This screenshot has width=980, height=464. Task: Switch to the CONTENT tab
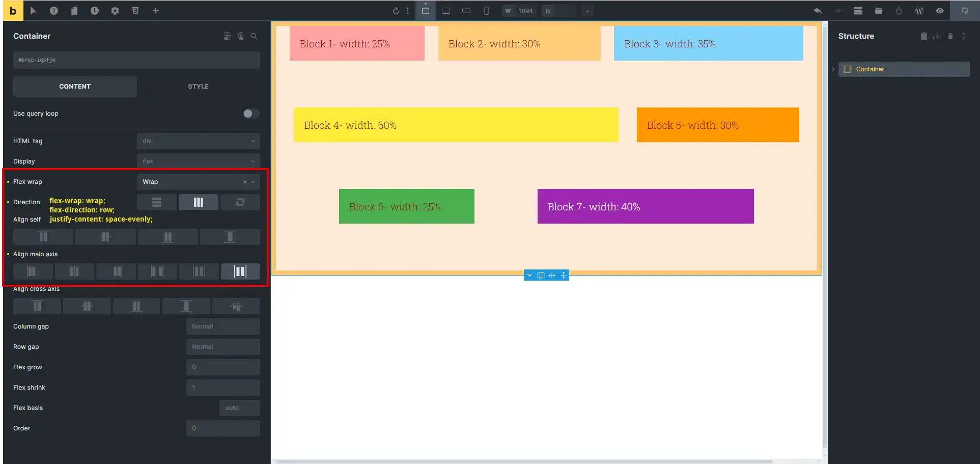(x=75, y=87)
